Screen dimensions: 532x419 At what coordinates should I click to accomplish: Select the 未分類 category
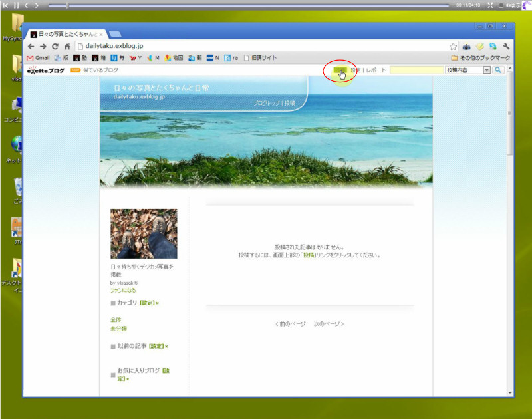118,329
